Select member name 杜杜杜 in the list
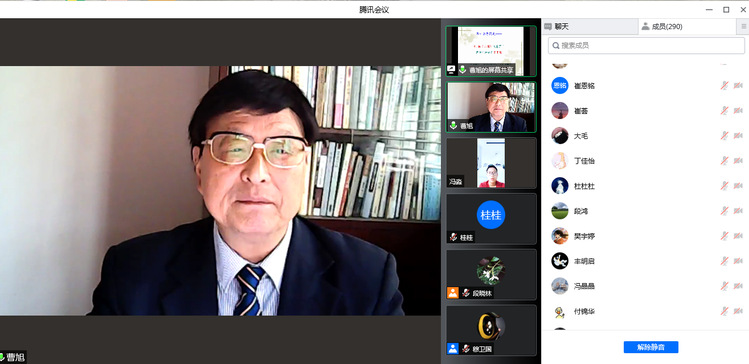749x364 pixels. click(584, 186)
